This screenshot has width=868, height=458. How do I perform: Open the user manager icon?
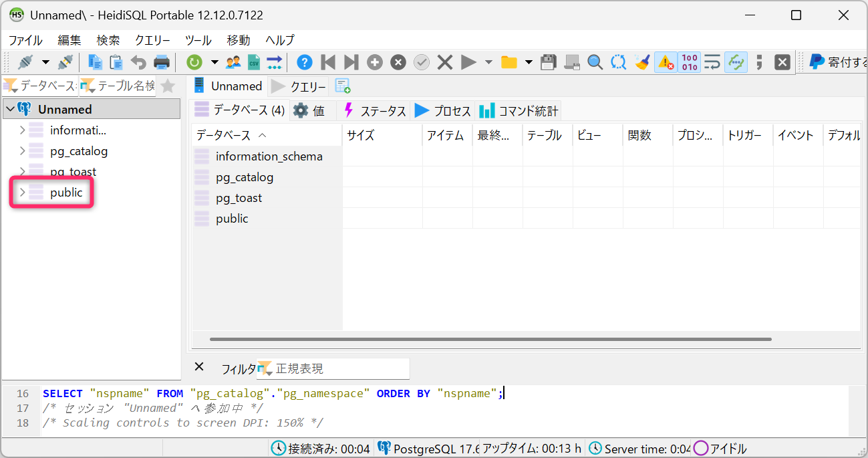click(233, 62)
